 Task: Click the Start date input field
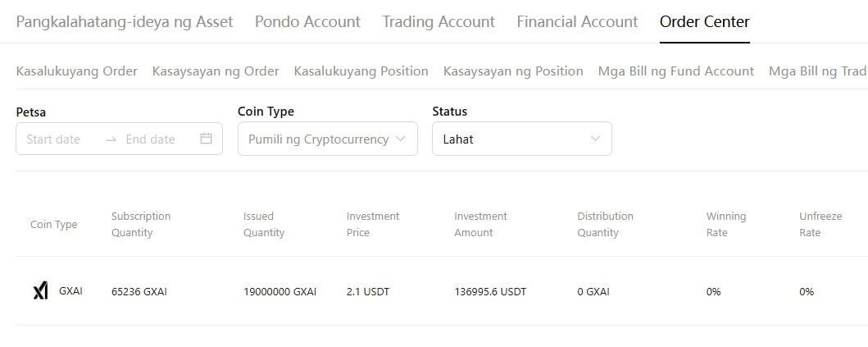pos(54,139)
